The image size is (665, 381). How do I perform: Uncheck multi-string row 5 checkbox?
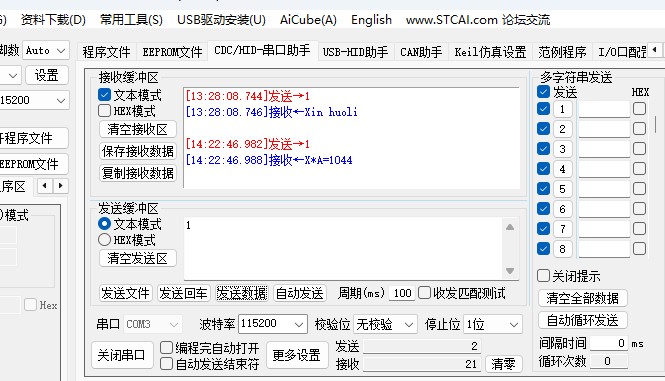point(543,188)
